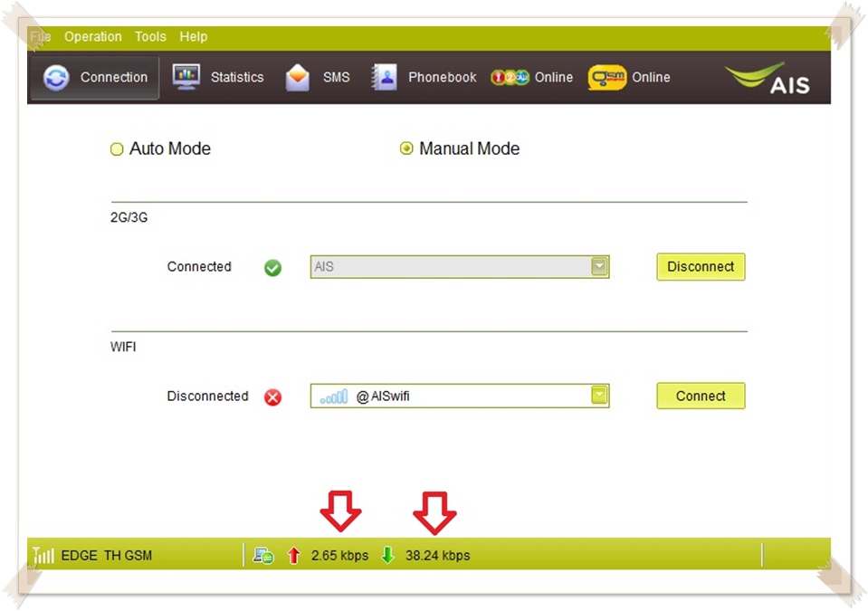This screenshot has height=611, width=868.
Task: Click the green connected checkmark icon
Action: [272, 268]
